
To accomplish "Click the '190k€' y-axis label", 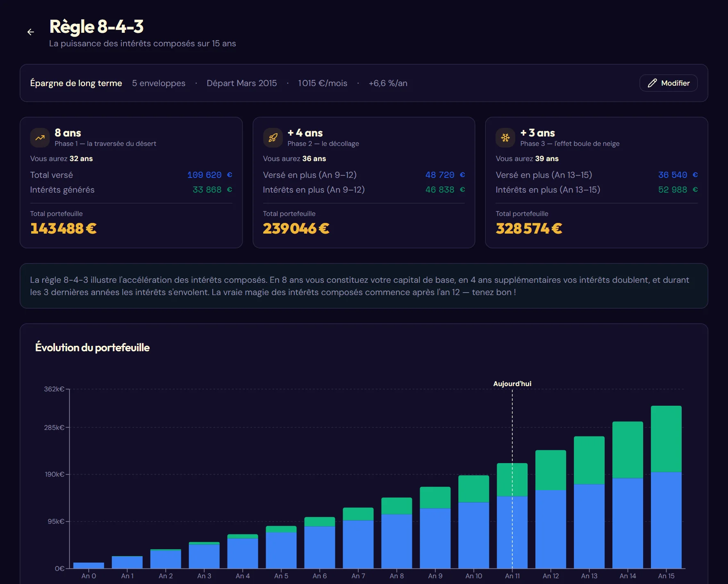I will [55, 474].
